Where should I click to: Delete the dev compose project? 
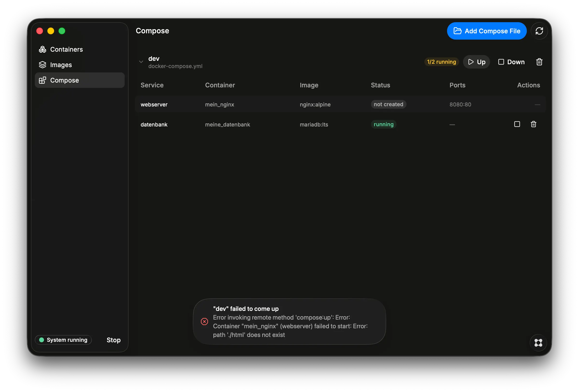539,62
